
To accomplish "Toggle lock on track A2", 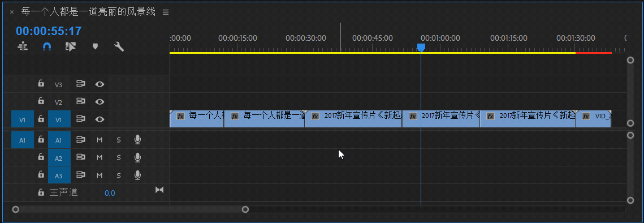I will tap(41, 157).
